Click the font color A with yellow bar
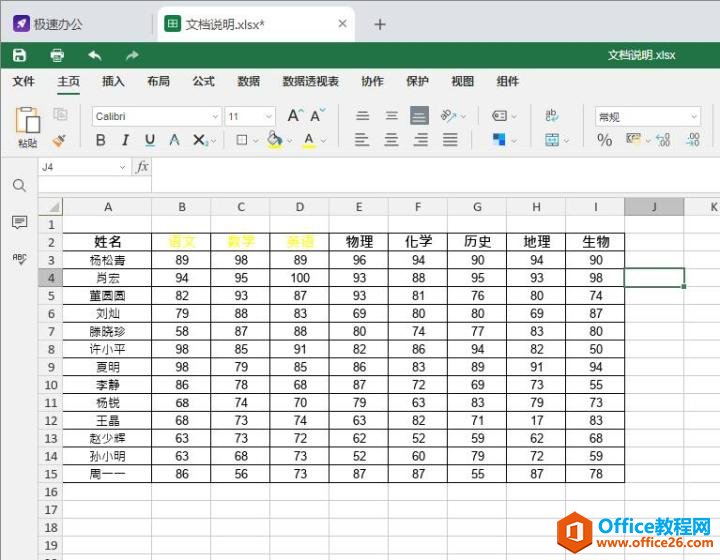 click(x=309, y=140)
